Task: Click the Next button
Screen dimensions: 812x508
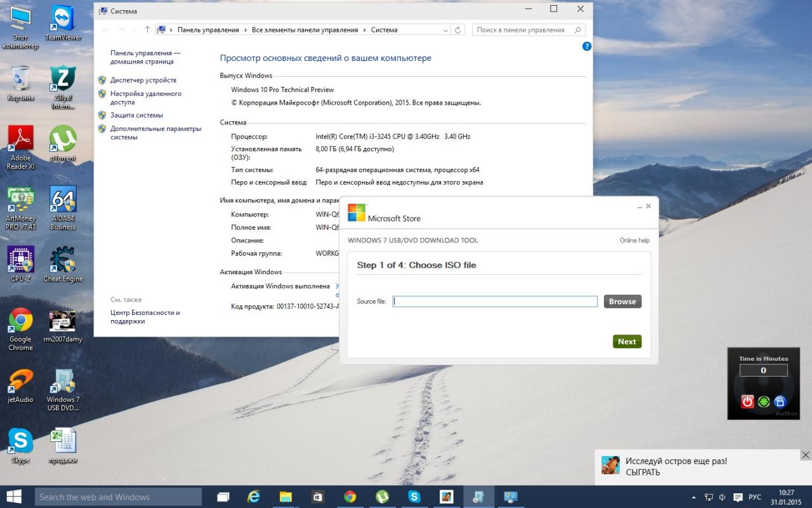Action: coord(627,342)
